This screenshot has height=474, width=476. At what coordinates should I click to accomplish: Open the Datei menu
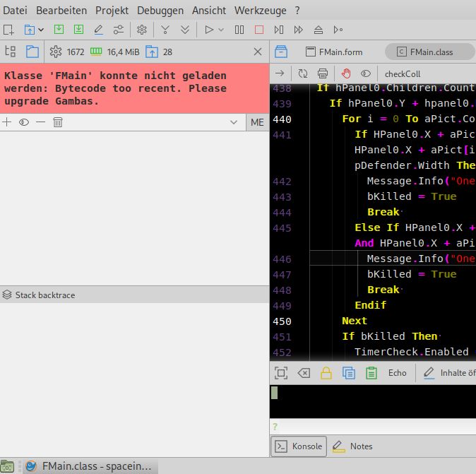[x=15, y=11]
